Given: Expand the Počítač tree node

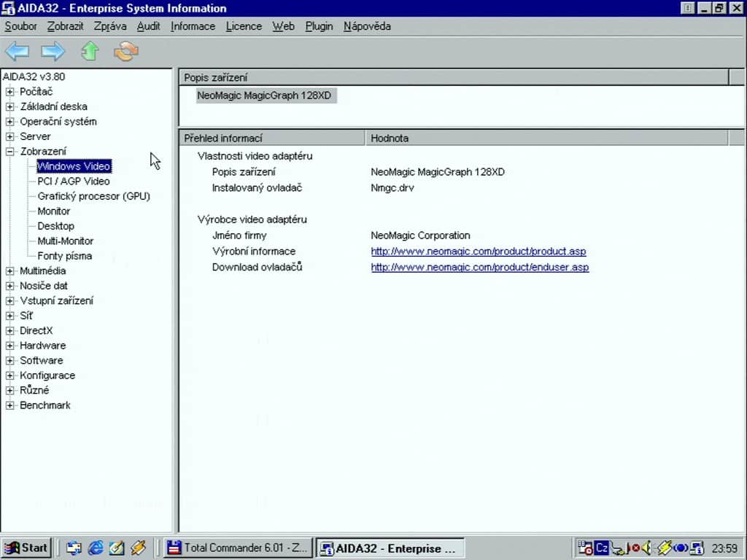Looking at the screenshot, I should 9,91.
